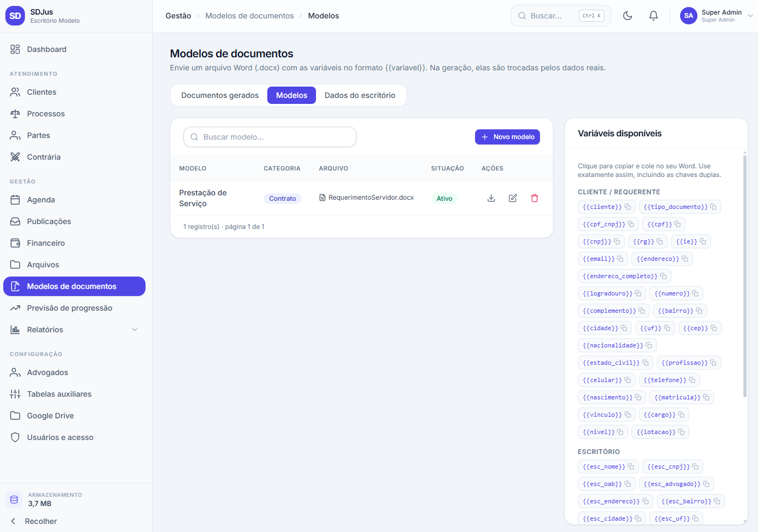The height and width of the screenshot is (532, 758).
Task: Open Dashboard from sidebar
Action: [x=74, y=49]
